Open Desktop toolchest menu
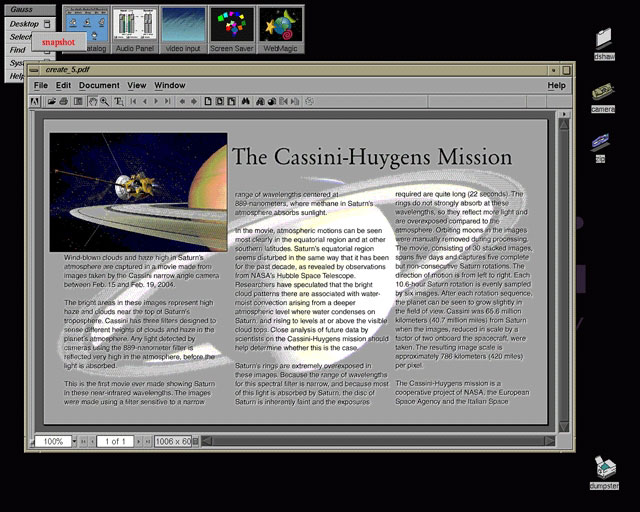 click(29, 24)
